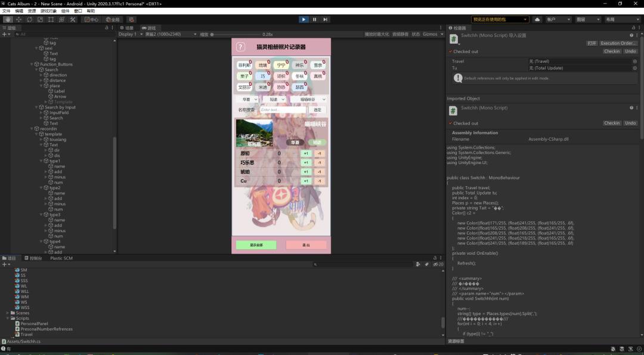Click the green Show All button
The width and height of the screenshot is (644, 355).
click(256, 245)
